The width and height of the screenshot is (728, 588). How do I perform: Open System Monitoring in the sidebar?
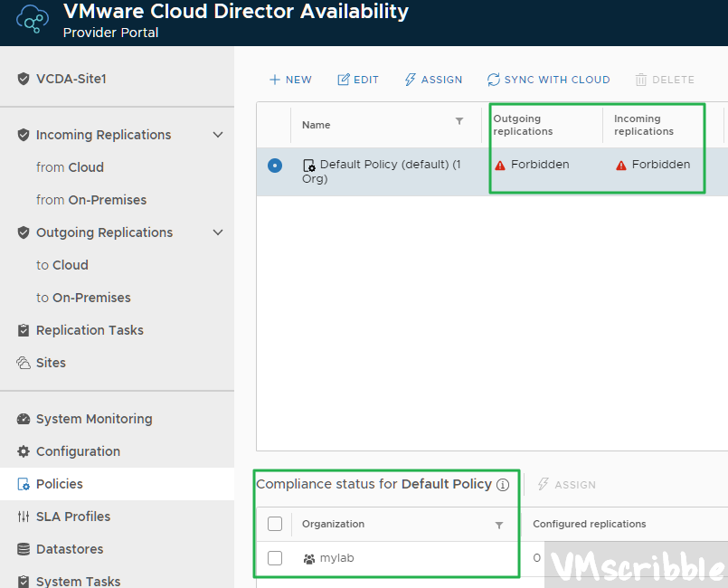coord(93,419)
